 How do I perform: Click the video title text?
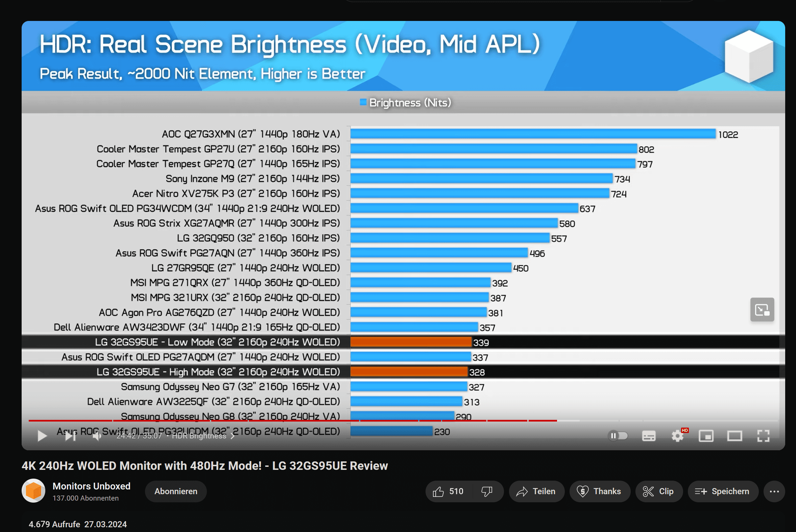pos(205,466)
